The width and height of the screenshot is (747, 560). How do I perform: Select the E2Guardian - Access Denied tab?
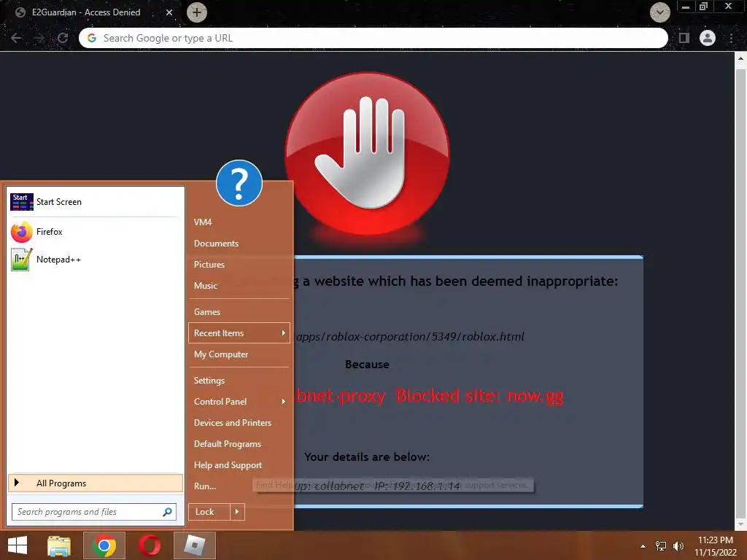point(86,12)
